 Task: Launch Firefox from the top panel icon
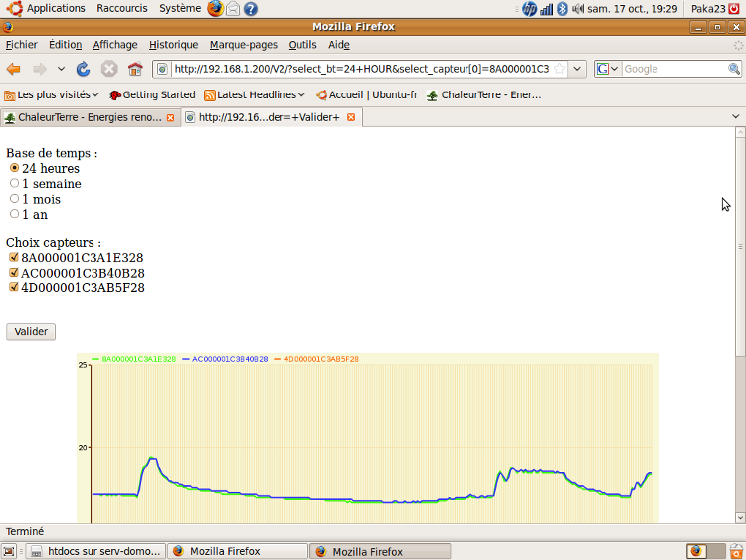pyautogui.click(x=216, y=9)
